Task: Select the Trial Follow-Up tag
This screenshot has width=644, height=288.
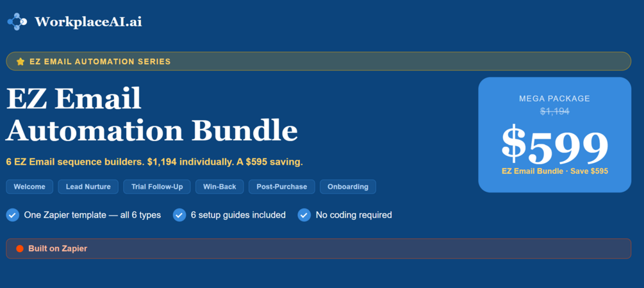Action: pos(156,187)
